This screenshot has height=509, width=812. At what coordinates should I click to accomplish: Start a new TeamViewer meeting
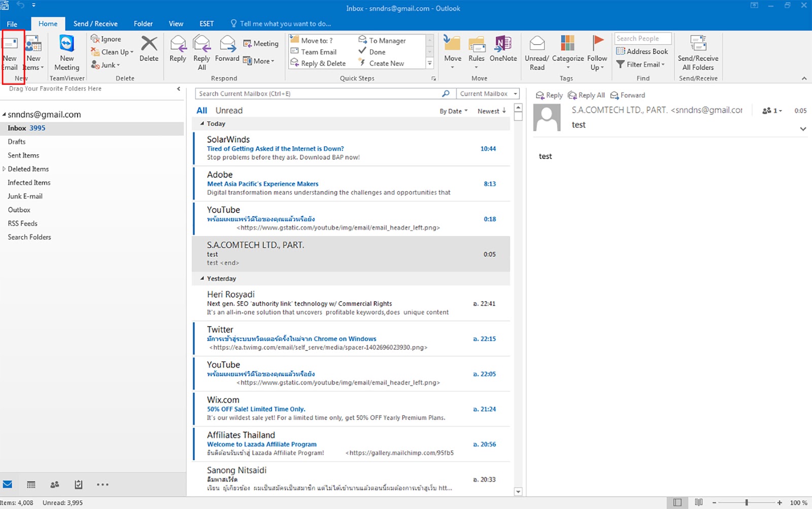(x=67, y=54)
